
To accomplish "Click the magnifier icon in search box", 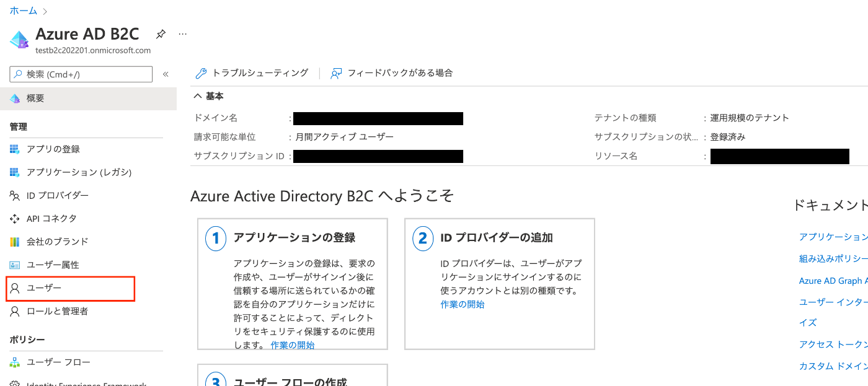I will point(18,74).
